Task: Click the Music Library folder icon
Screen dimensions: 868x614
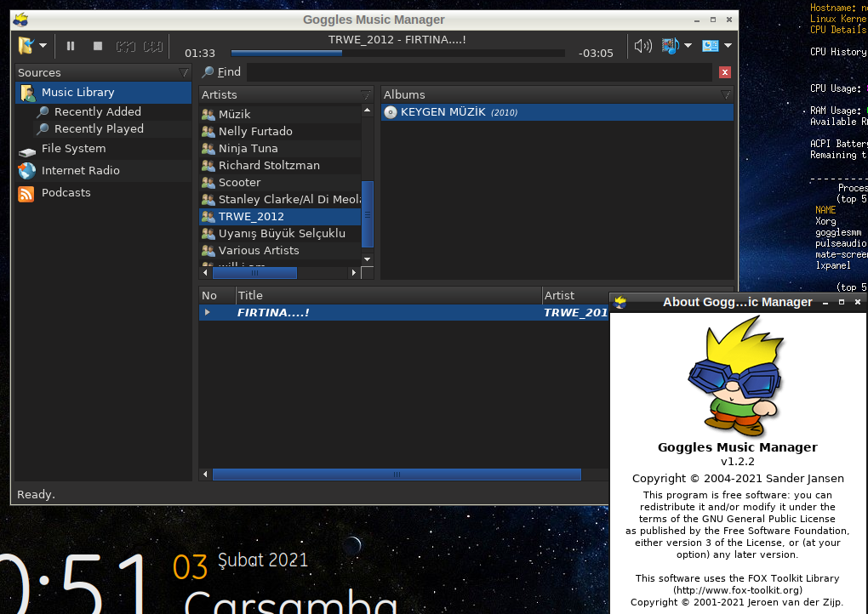Action: pos(27,93)
